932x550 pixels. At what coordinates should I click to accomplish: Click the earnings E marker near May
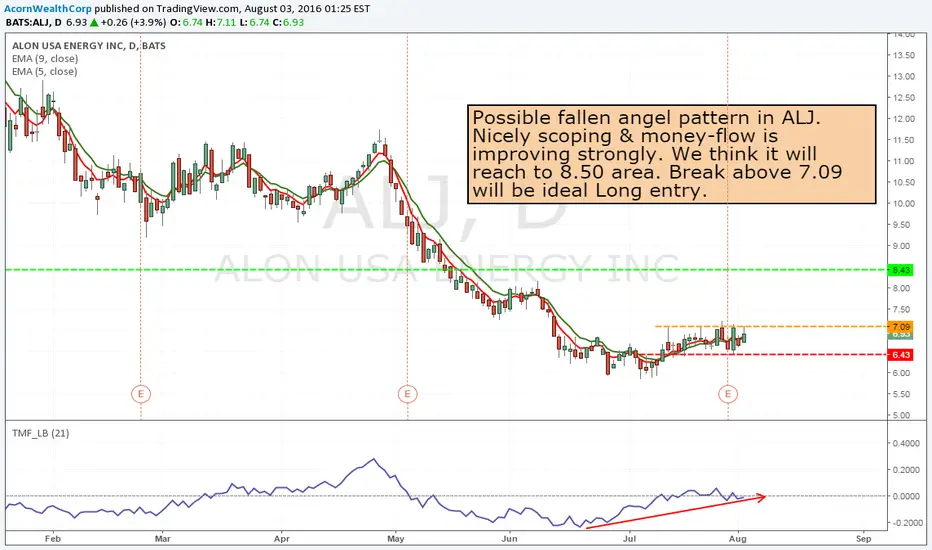(x=407, y=394)
